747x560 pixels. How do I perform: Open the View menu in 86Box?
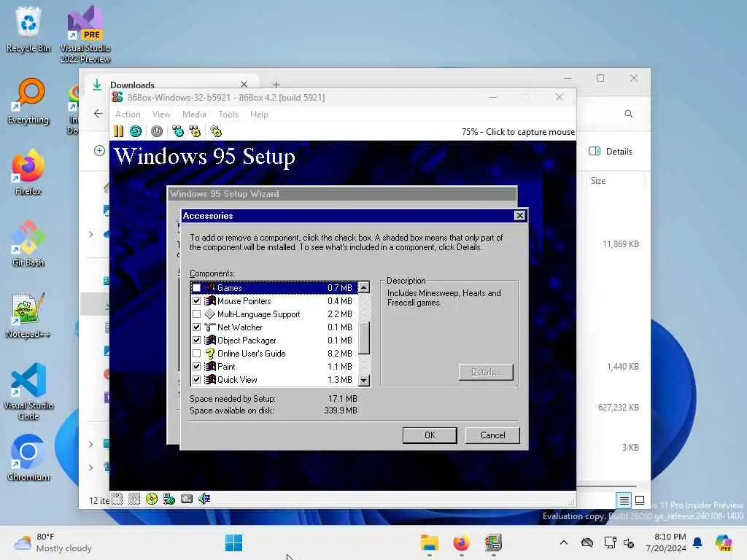click(x=161, y=114)
